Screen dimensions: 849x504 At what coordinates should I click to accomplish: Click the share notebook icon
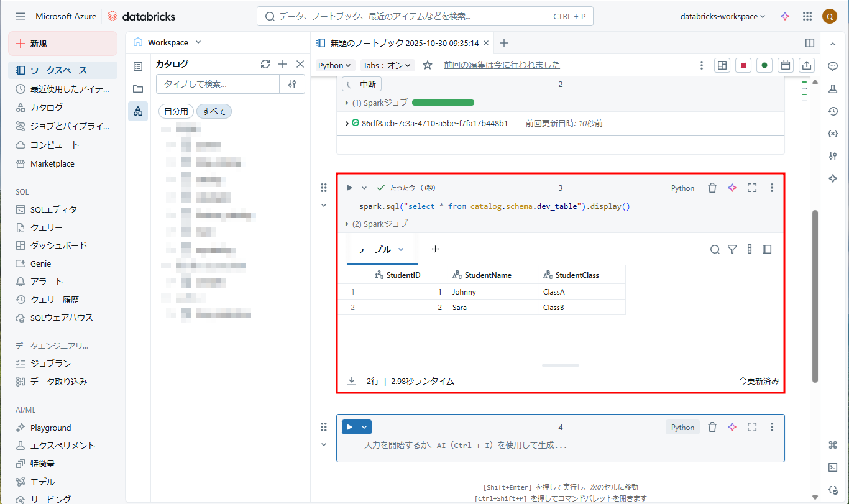point(807,65)
